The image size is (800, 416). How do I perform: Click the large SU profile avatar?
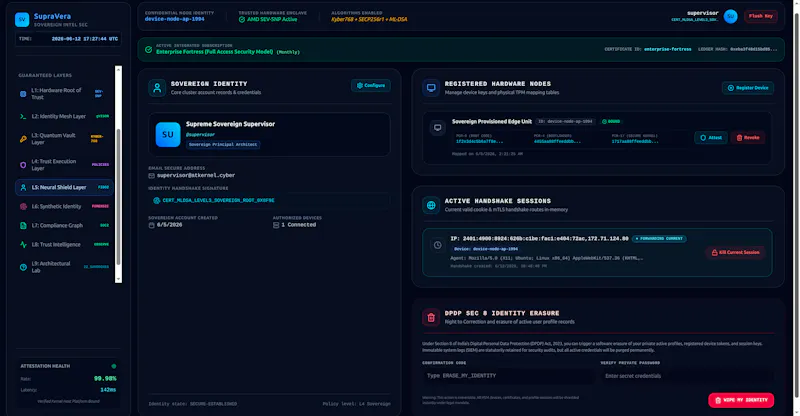pos(168,134)
